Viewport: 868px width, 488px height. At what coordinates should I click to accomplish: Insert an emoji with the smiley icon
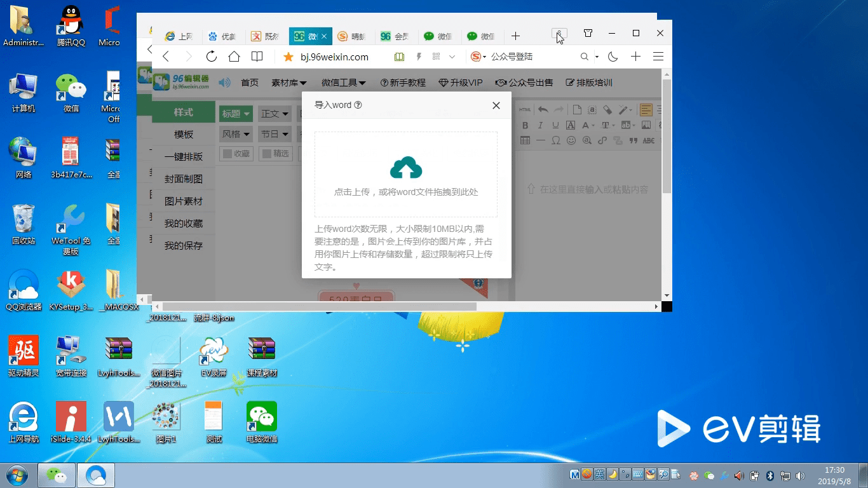tap(571, 140)
